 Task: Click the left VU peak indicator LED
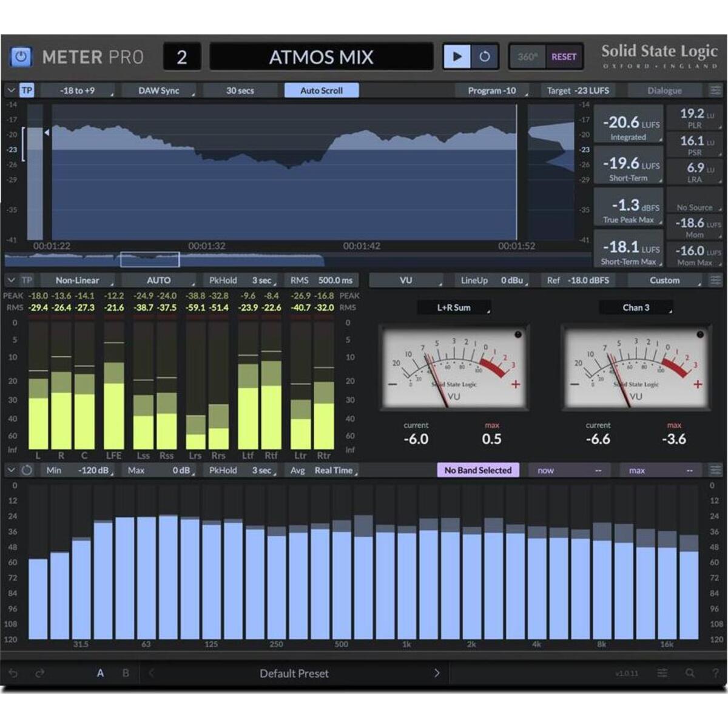(518, 334)
